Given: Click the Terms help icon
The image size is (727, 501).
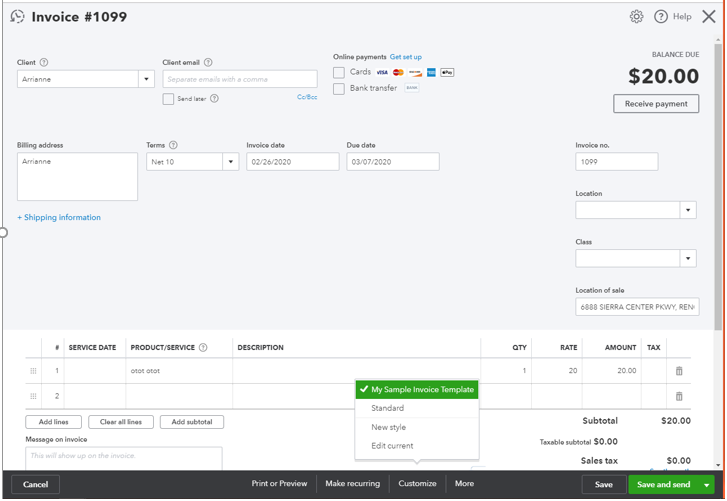Looking at the screenshot, I should click(173, 145).
